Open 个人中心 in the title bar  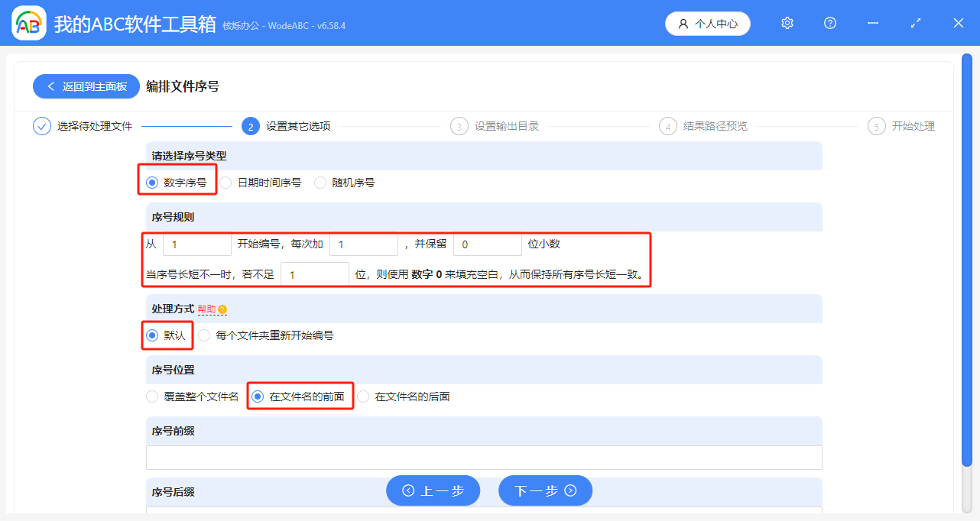[x=707, y=23]
